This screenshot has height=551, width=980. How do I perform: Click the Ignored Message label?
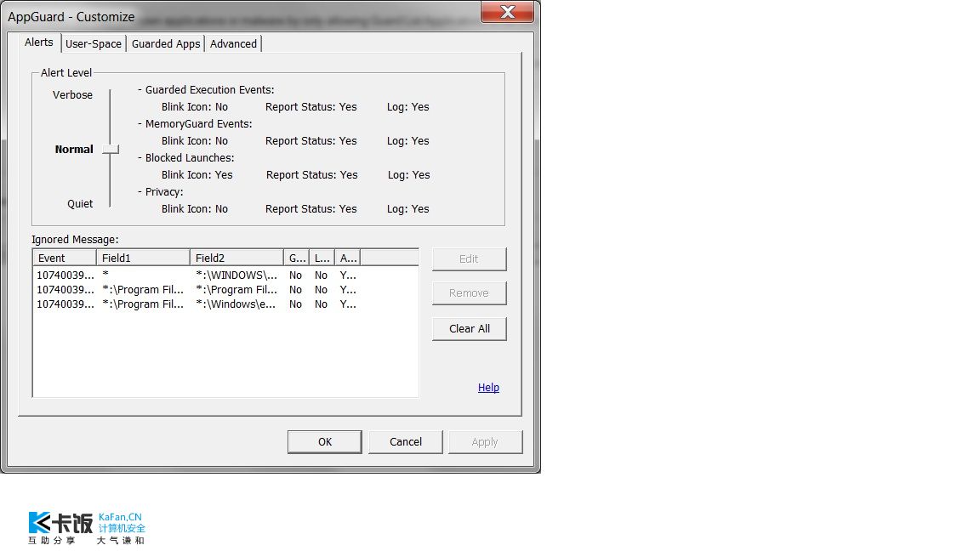tap(75, 239)
